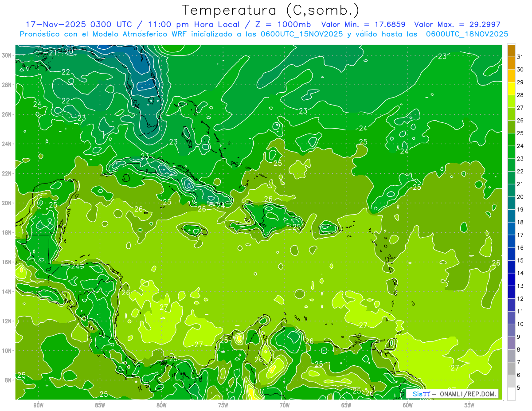Select the brown legend band above 31
Screen dimensions: 532x411
coord(511,51)
